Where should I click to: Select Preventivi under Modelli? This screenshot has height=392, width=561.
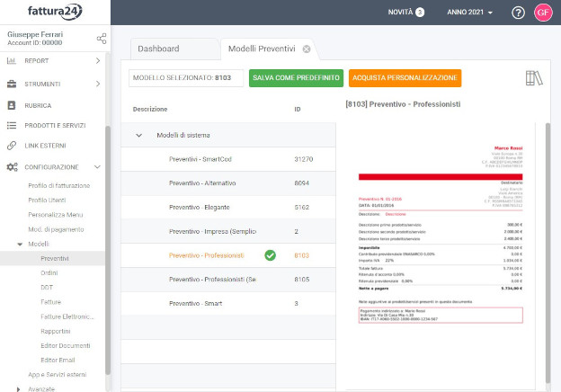[x=54, y=259]
